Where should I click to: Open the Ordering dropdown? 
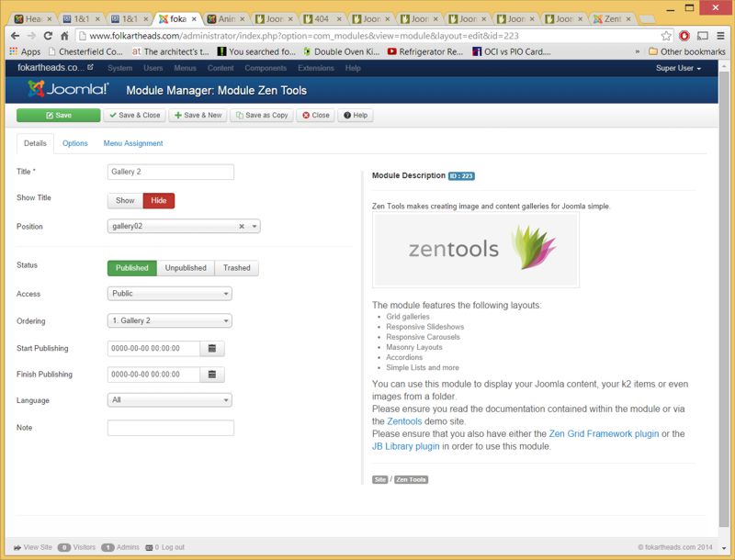point(170,320)
